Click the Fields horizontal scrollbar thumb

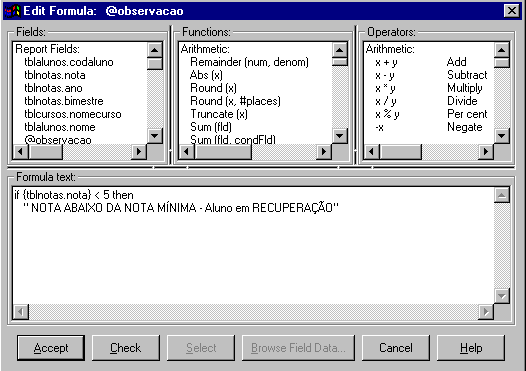[46, 152]
